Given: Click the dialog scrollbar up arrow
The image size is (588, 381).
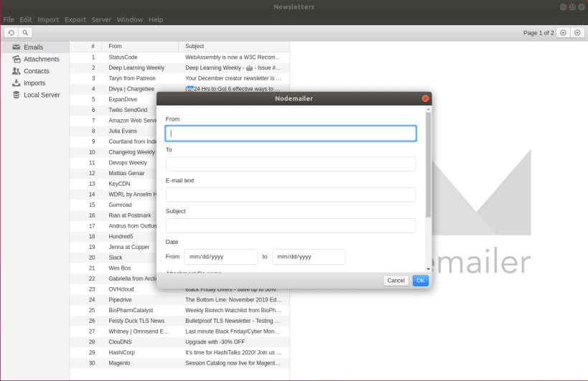Looking at the screenshot, I should (428, 109).
